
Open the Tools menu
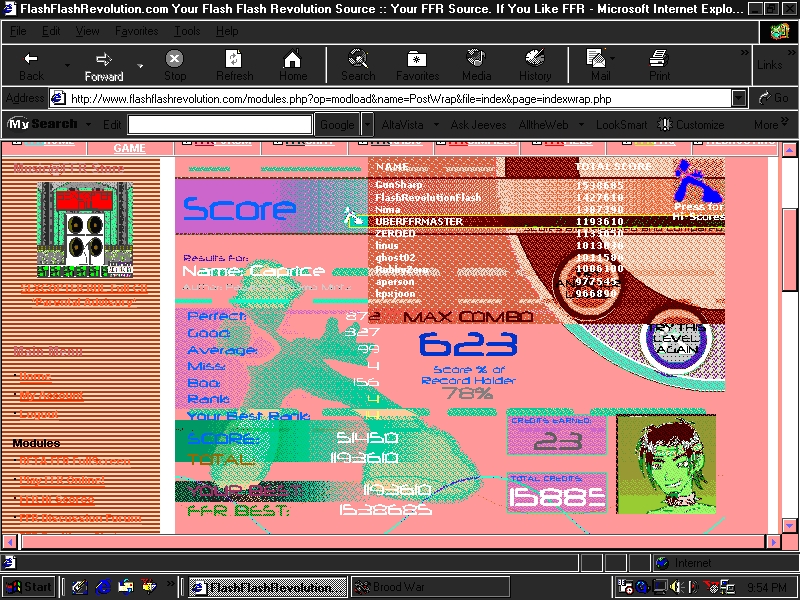point(187,31)
